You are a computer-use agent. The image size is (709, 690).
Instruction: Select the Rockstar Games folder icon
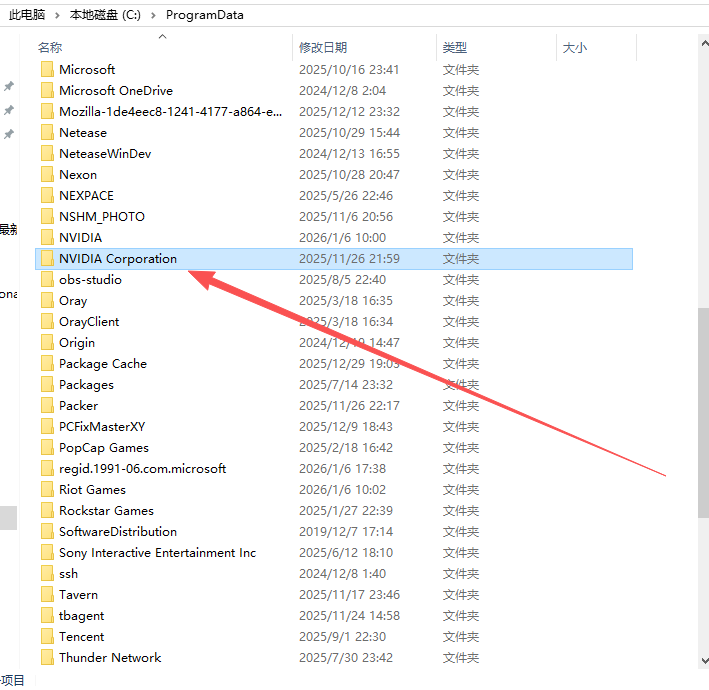(47, 511)
